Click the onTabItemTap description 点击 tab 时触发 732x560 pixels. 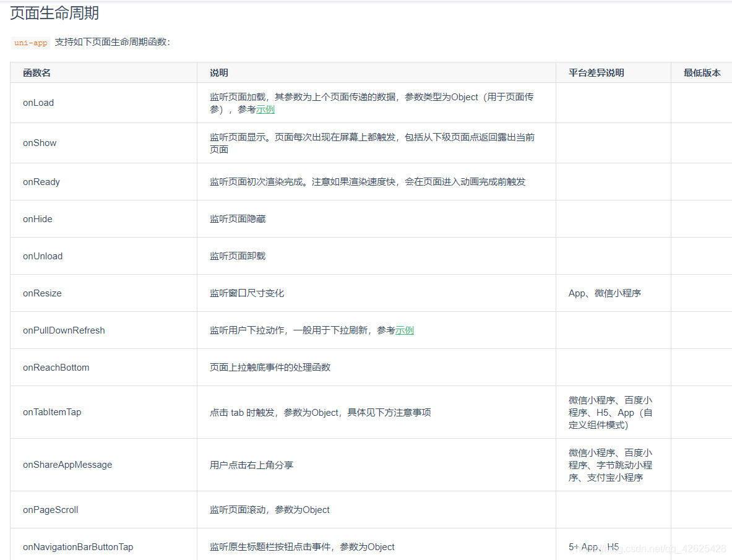pos(321,413)
